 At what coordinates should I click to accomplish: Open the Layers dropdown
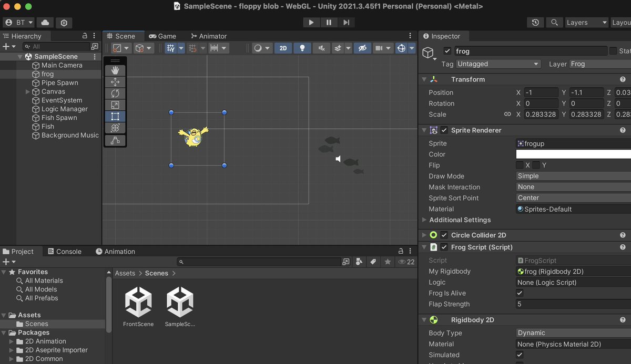click(x=586, y=23)
